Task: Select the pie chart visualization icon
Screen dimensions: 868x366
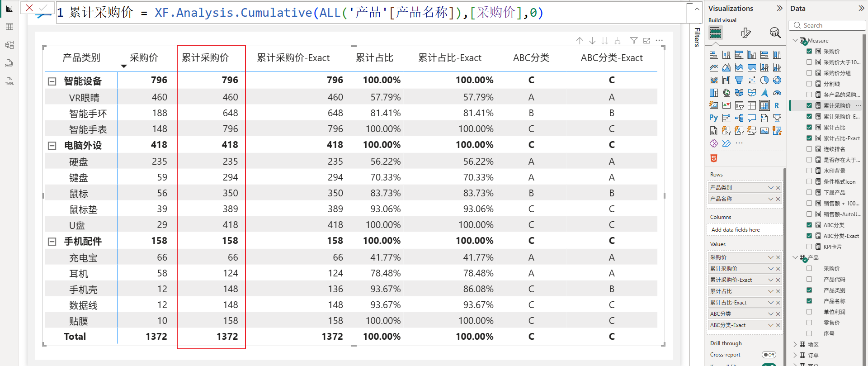Action: coord(764,80)
